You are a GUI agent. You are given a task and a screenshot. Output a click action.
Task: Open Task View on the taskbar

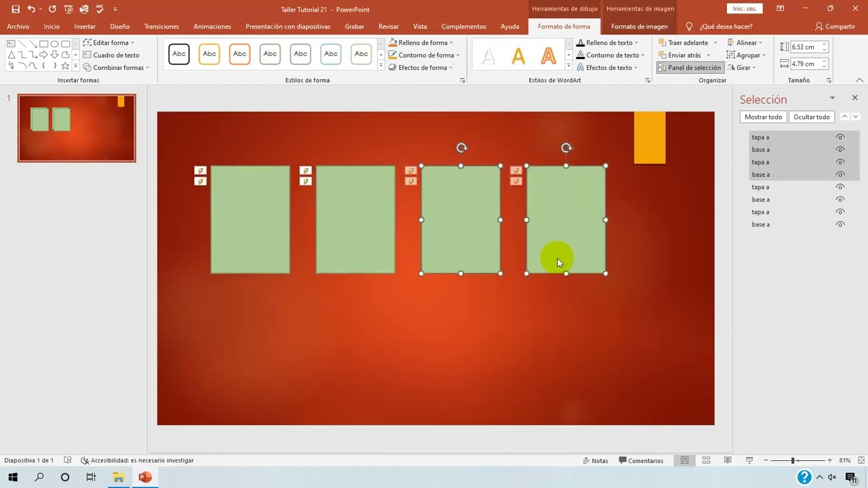click(x=91, y=477)
